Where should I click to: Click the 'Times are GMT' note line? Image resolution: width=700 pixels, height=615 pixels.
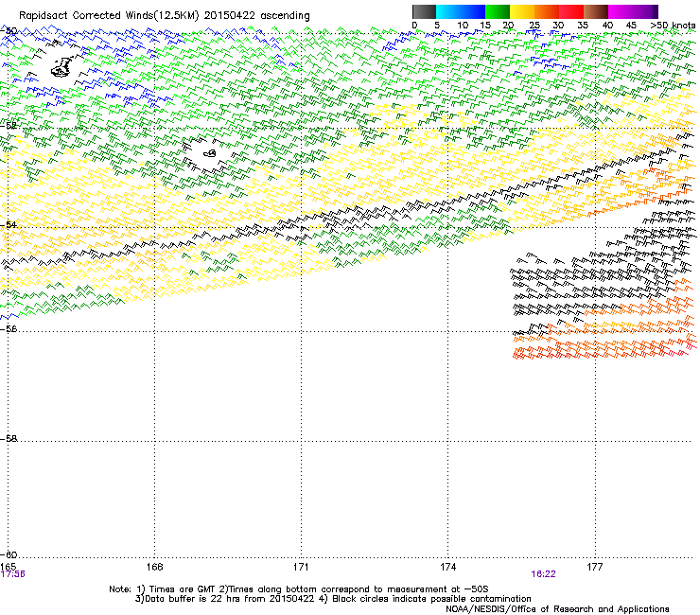(x=298, y=589)
